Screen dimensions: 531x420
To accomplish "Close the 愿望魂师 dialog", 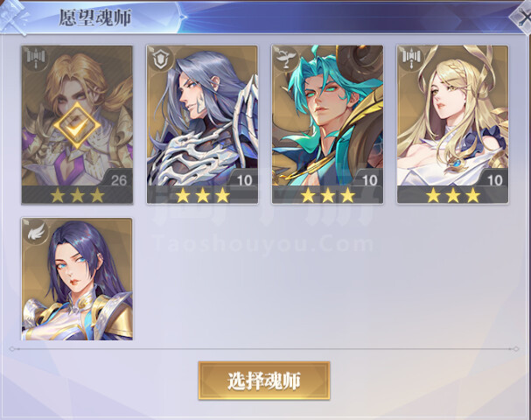I will click(522, 19).
